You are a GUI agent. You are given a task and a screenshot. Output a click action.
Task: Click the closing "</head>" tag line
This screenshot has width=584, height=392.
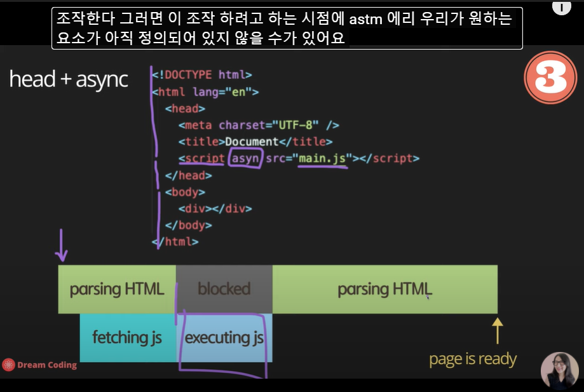click(189, 175)
